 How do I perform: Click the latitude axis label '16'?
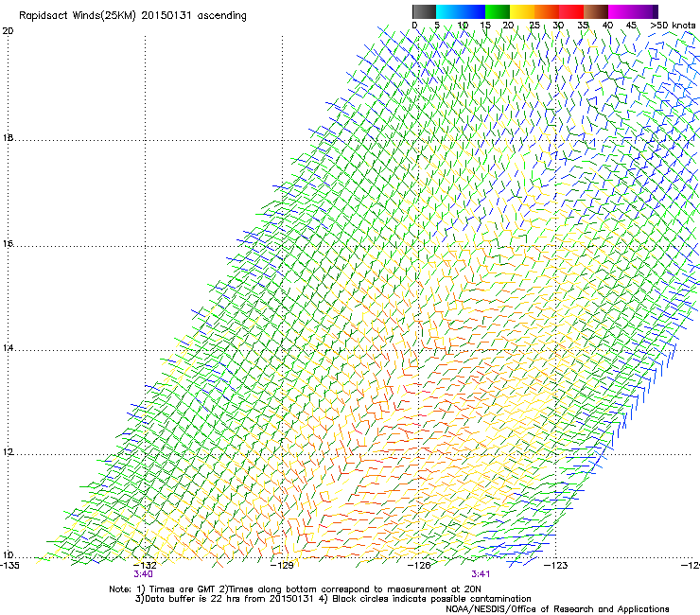[8, 244]
